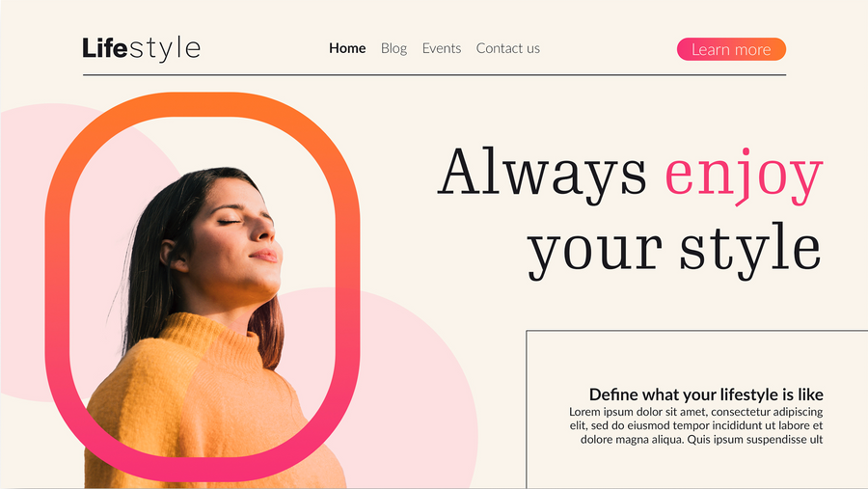This screenshot has height=489, width=868.
Task: Go to the Blog page link
Action: tap(393, 49)
